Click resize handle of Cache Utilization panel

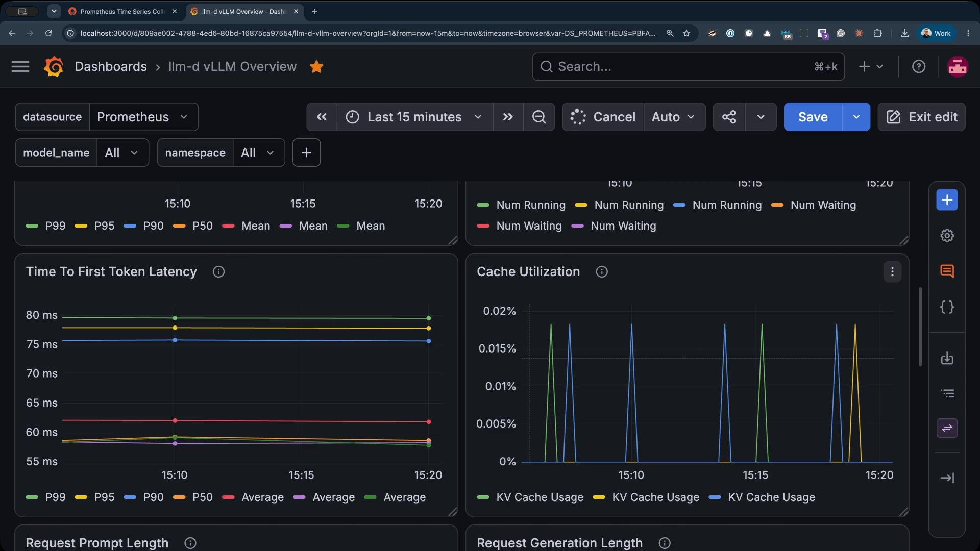(904, 512)
